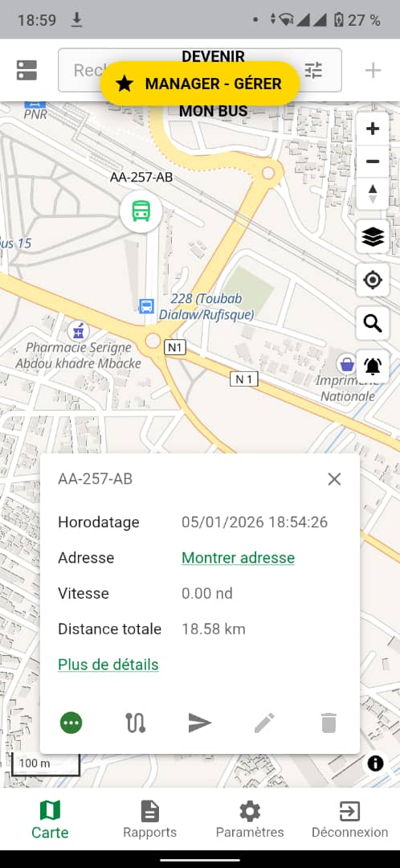400x868 pixels.
Task: Tap the Distance totale value 18.58 km
Action: click(214, 628)
